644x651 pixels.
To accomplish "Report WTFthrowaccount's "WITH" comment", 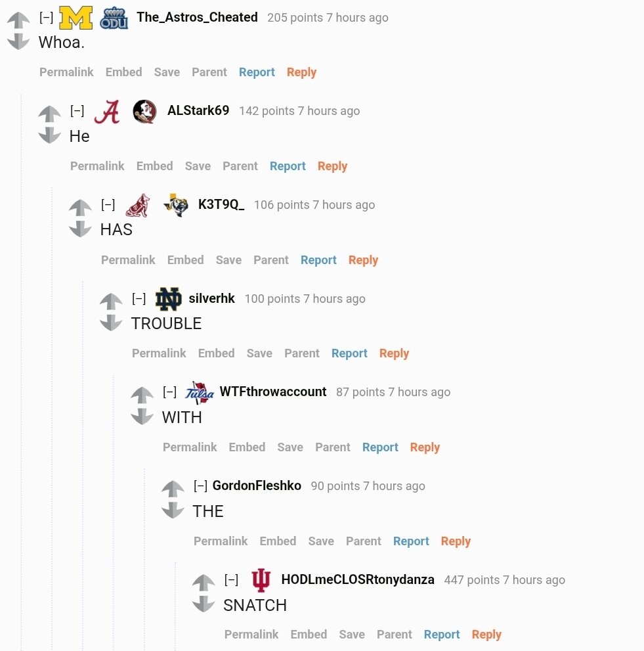I will pyautogui.click(x=380, y=447).
